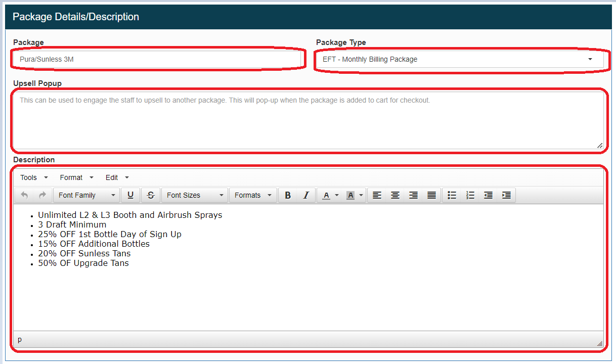Open the Font Sizes dropdown
Image resolution: width=616 pixels, height=364 pixels.
tap(195, 195)
